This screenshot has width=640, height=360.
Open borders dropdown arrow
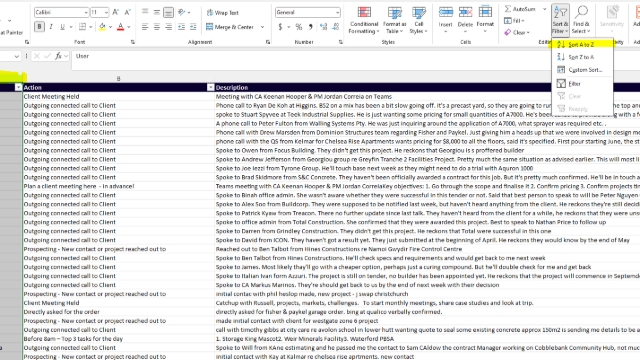pyautogui.click(x=91, y=27)
